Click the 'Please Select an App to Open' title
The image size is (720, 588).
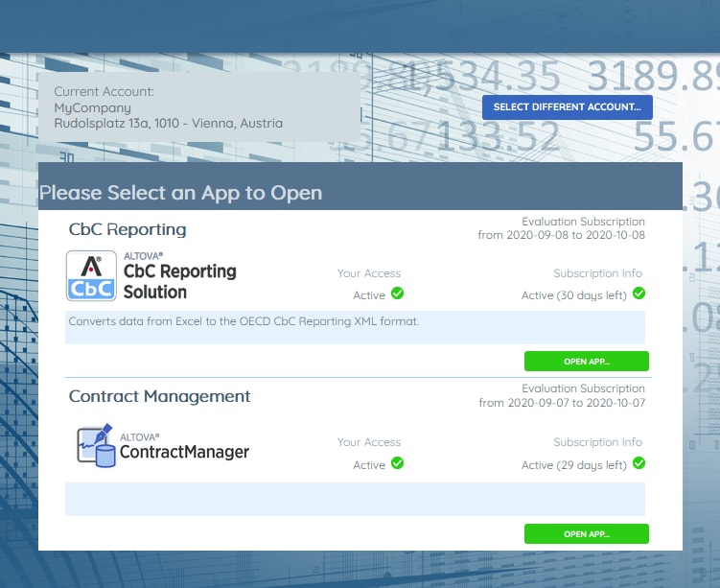(180, 193)
